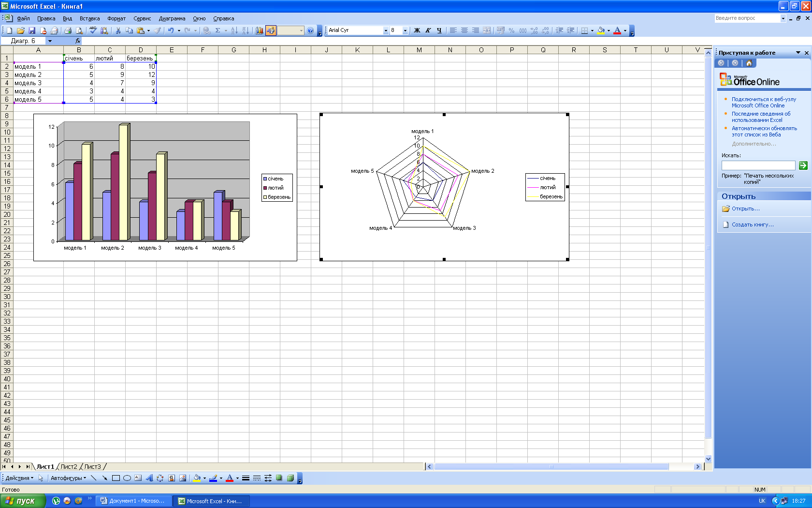Expand the Действия drawing menu
The image size is (812, 508).
click(x=19, y=478)
